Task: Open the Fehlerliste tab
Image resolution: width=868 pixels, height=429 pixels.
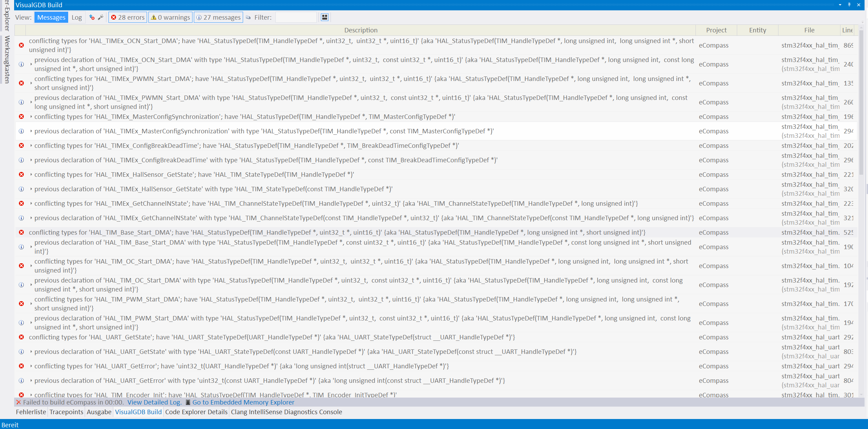Action: click(x=31, y=412)
